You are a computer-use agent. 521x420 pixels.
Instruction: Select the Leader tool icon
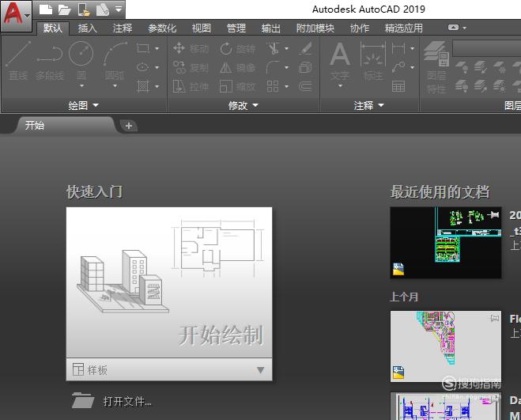(x=398, y=67)
